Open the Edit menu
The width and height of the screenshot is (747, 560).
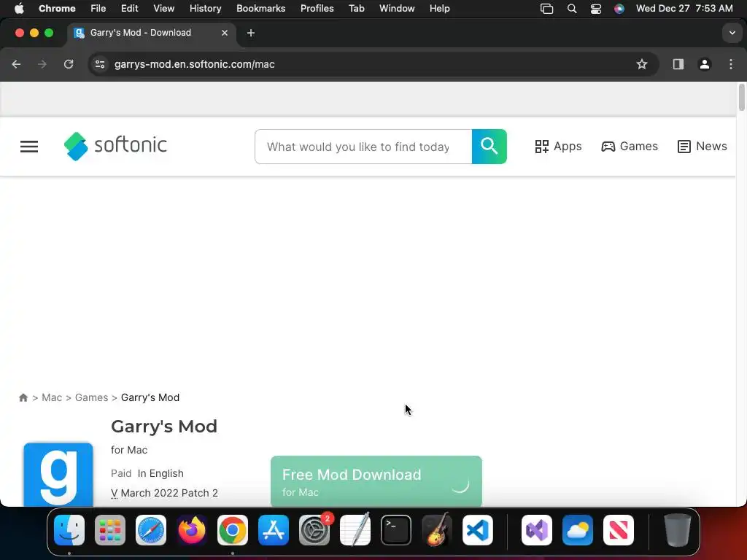(x=129, y=9)
